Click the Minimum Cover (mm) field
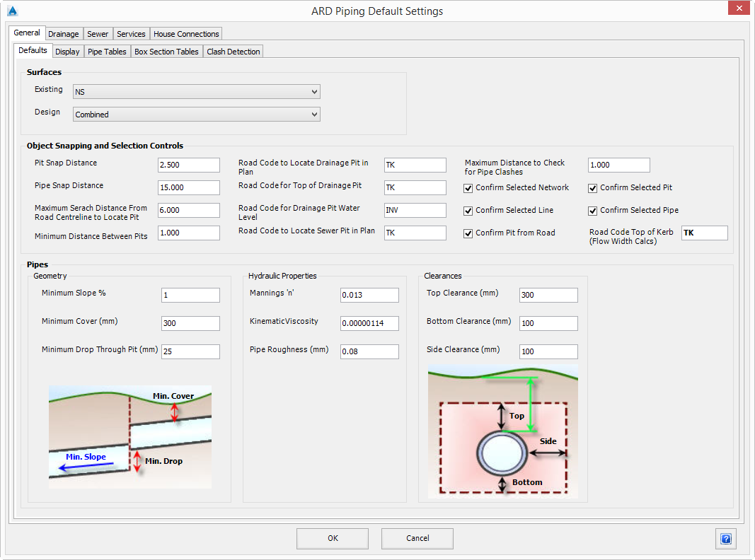Image resolution: width=755 pixels, height=560 pixels. (x=190, y=323)
